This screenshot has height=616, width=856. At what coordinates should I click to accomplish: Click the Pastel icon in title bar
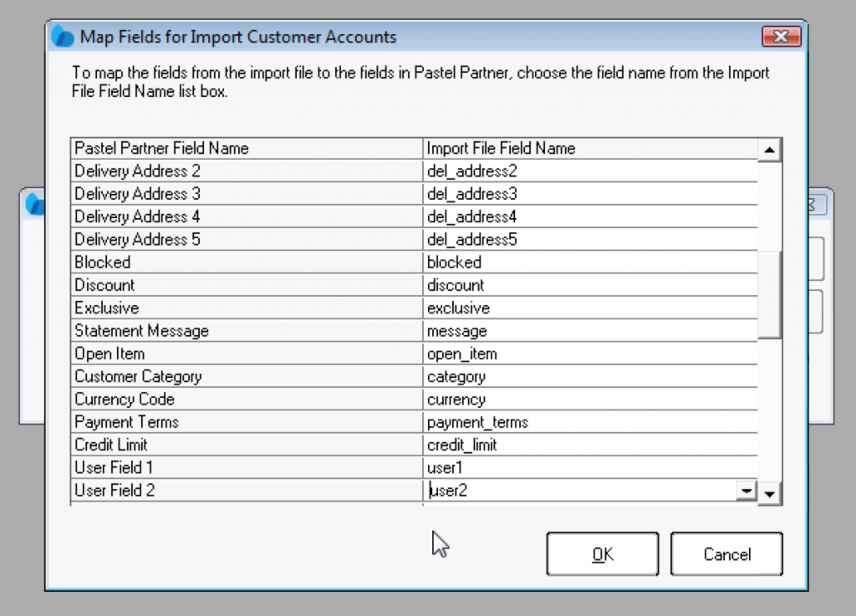click(x=63, y=37)
